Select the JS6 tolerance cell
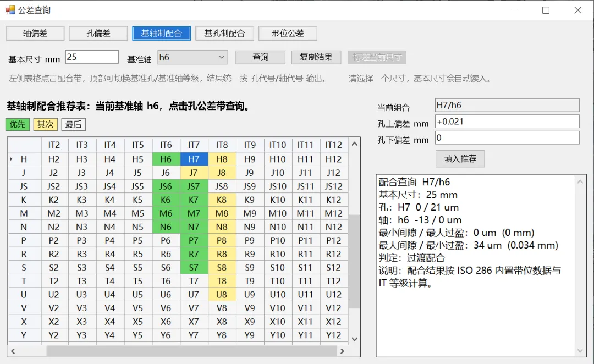Screen dimensions: 594x364 click(166, 186)
